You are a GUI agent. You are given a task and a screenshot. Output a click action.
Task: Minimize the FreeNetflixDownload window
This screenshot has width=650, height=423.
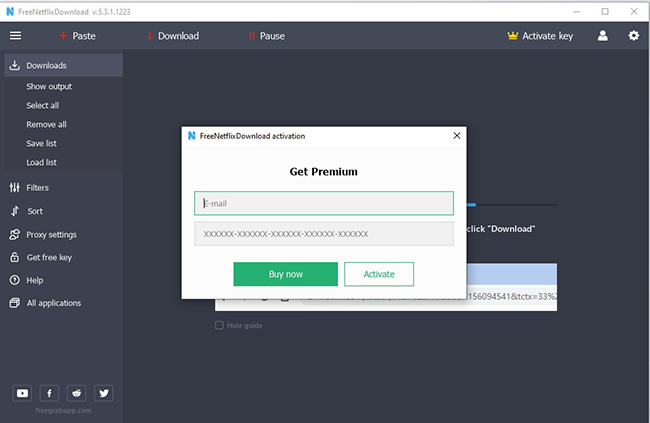pyautogui.click(x=576, y=12)
